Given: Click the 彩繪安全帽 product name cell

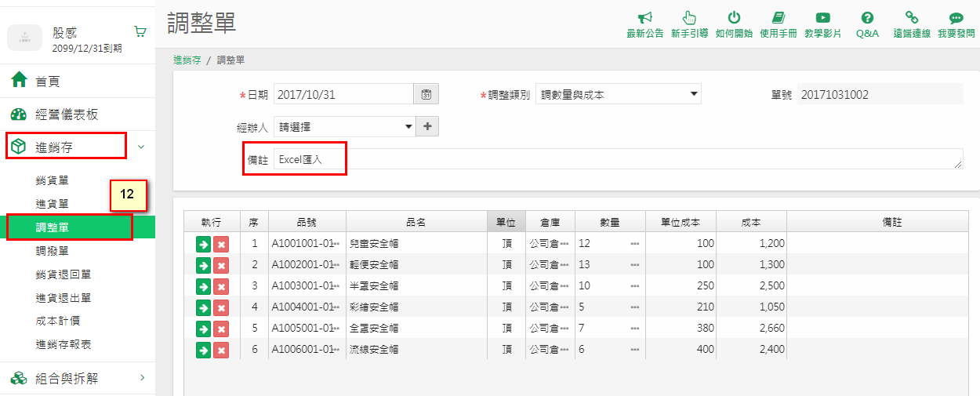Looking at the screenshot, I should [x=416, y=307].
